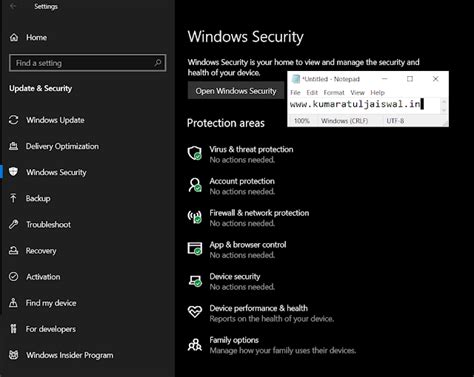Click the Troubleshoot wrench icon

[14, 224]
